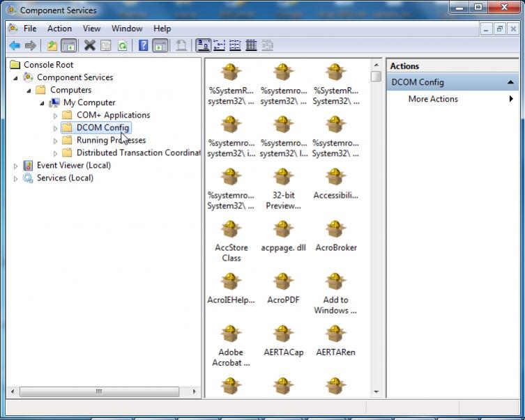Open the Action menu
525x420 pixels.
pos(59,29)
